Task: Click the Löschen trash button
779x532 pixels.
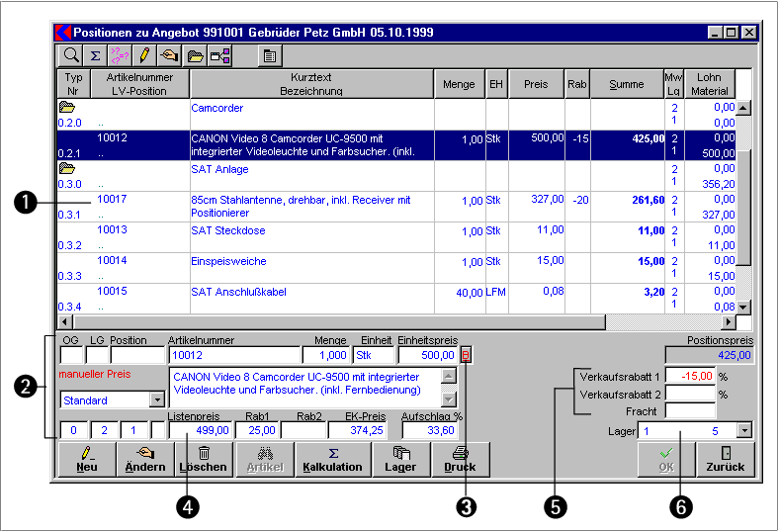Action: click(204, 460)
